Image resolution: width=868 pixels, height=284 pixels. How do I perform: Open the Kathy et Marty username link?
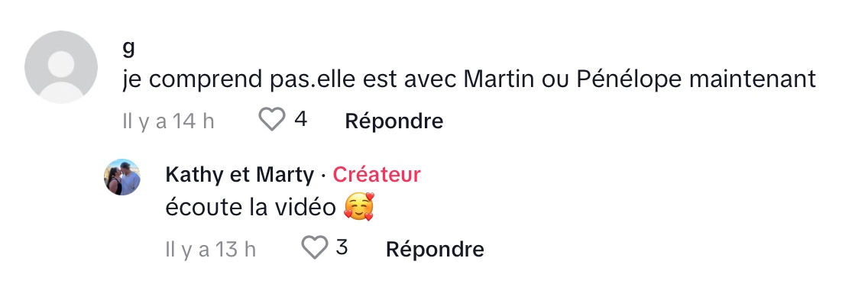coord(240,175)
